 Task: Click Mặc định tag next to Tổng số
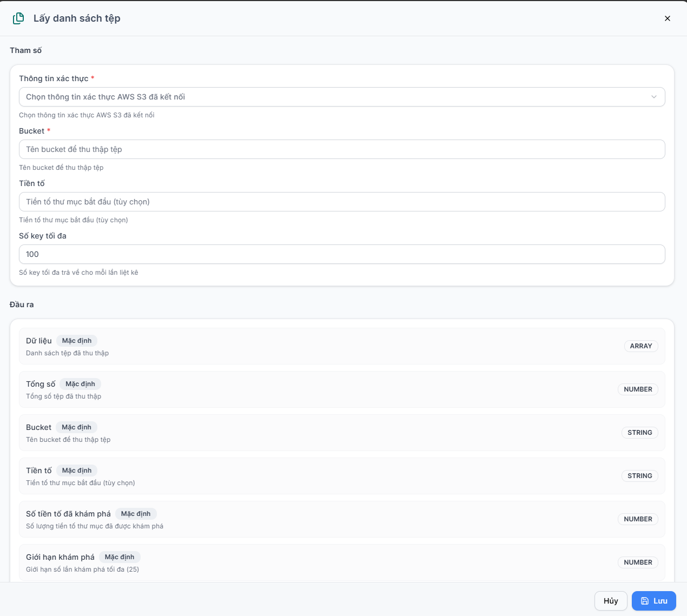click(x=80, y=384)
